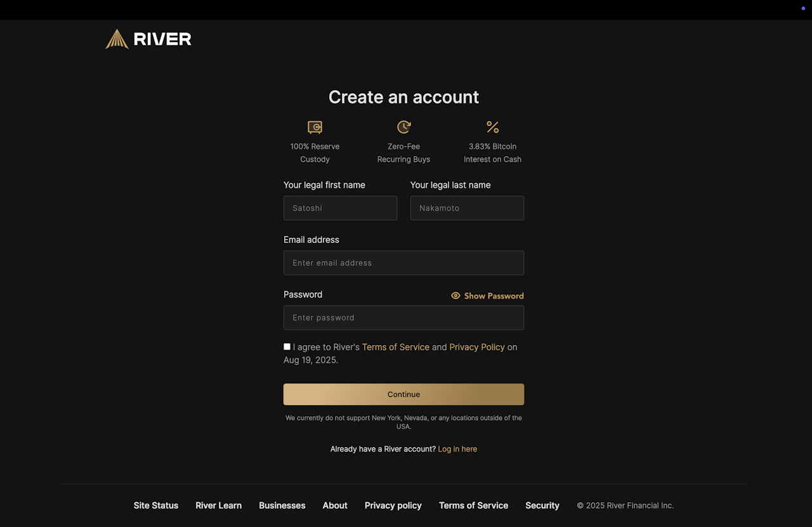Click the unsupported locations notice text

pyautogui.click(x=403, y=422)
